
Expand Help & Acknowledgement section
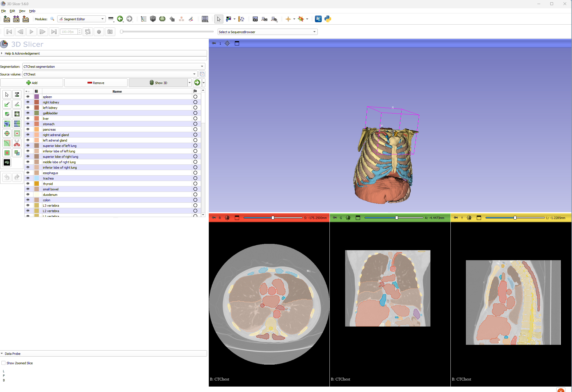(x=104, y=53)
